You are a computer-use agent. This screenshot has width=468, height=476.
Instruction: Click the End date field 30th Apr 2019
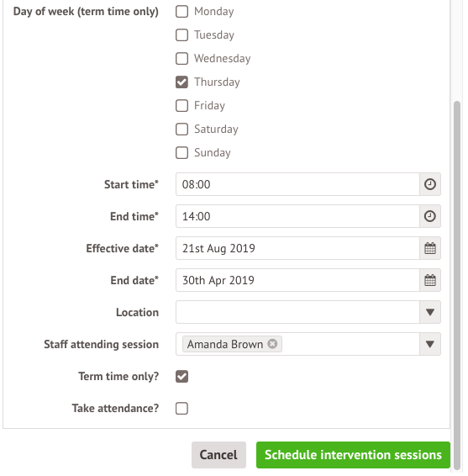coord(297,280)
